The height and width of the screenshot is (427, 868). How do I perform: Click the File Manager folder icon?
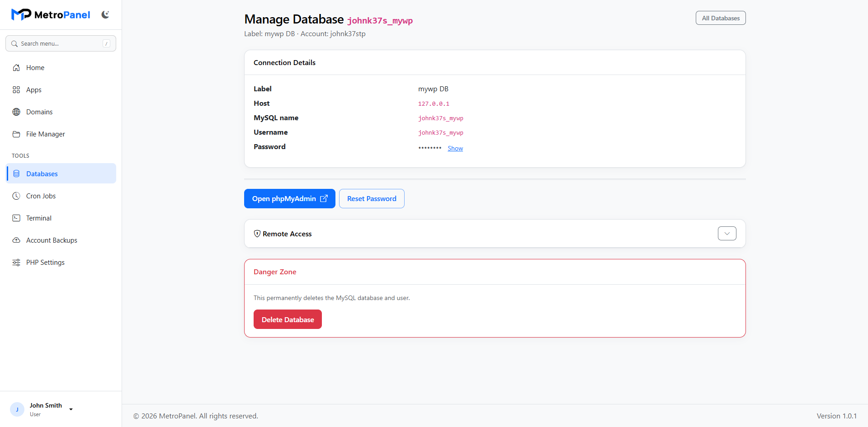[x=16, y=134]
